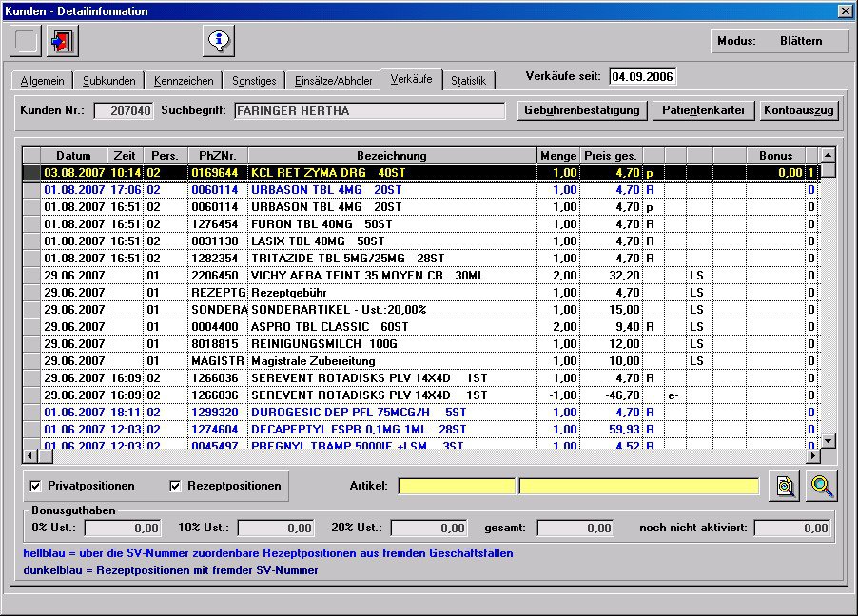Sort table by the Datum column header
This screenshot has height=616, width=858.
click(73, 155)
